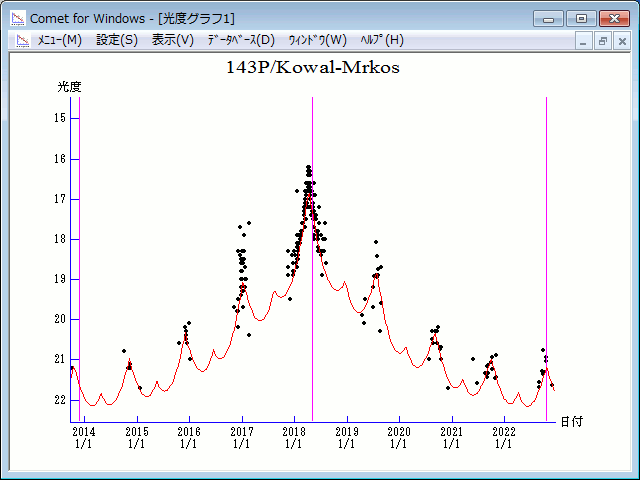Click the 日付 date axis label
The height and width of the screenshot is (480, 640).
[x=571, y=421]
